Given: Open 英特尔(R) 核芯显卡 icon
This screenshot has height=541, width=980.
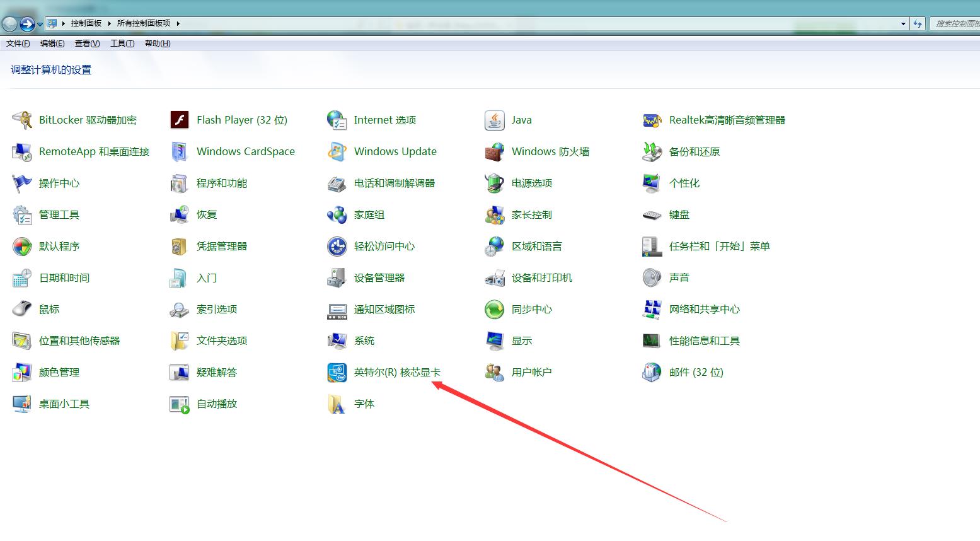Looking at the screenshot, I should tap(337, 372).
